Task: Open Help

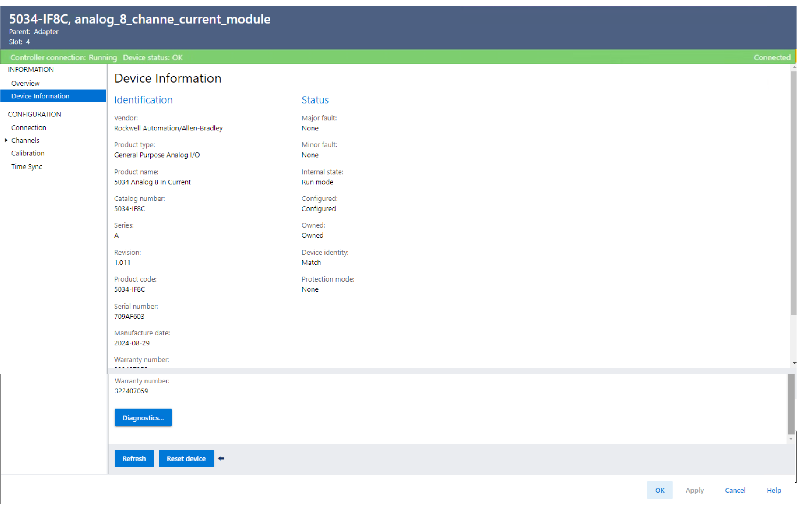Action: 774,490
